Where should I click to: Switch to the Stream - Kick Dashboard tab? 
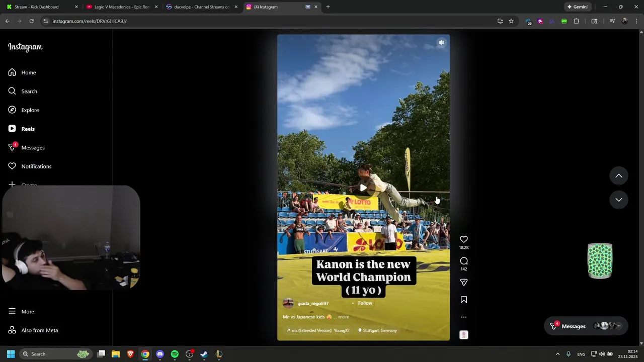pyautogui.click(x=42, y=7)
